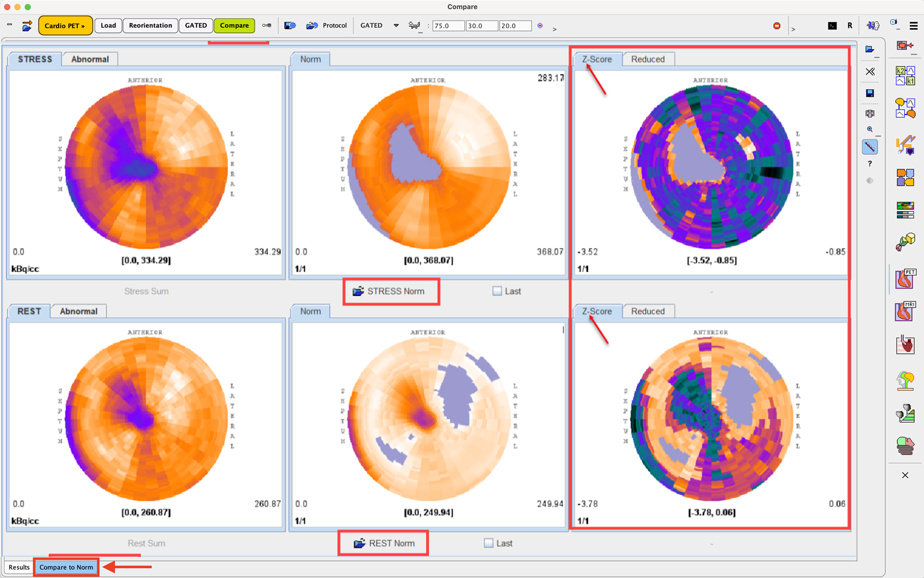The image size is (924, 578).
Task: Open the database settings icon beside Protocol
Action: 290,26
